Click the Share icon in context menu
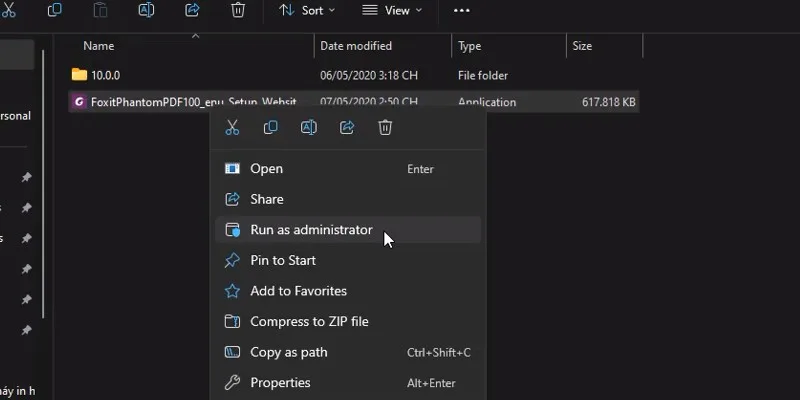Viewport: 800px width, 400px height. (347, 127)
